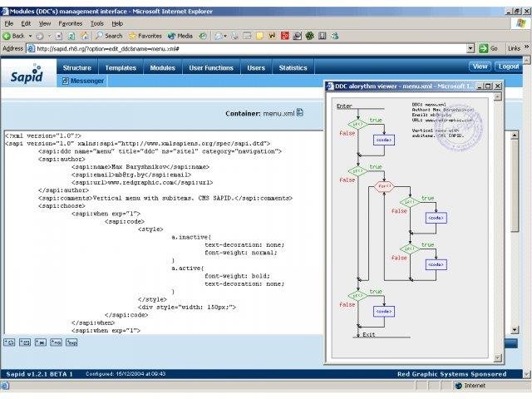This screenshot has width=532, height=399.
Task: Open the Edit menu
Action: [26, 23]
